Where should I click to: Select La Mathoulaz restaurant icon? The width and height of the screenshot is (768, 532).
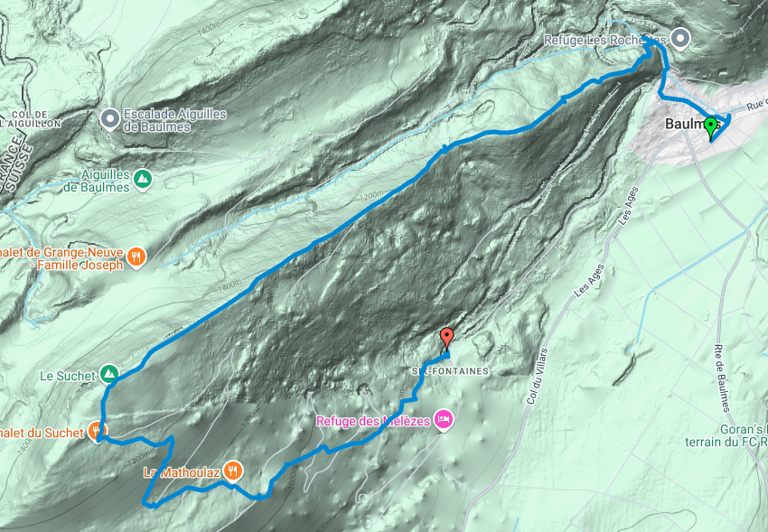[x=232, y=471]
